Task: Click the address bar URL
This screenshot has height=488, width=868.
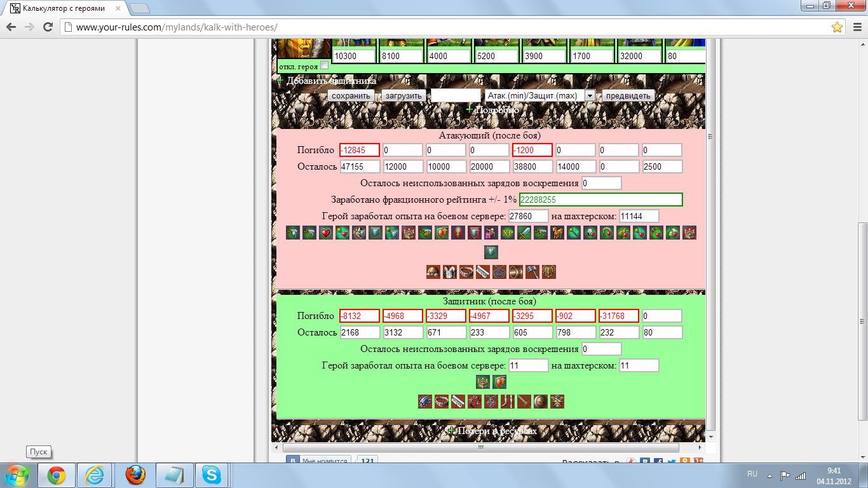Action: pos(177,27)
